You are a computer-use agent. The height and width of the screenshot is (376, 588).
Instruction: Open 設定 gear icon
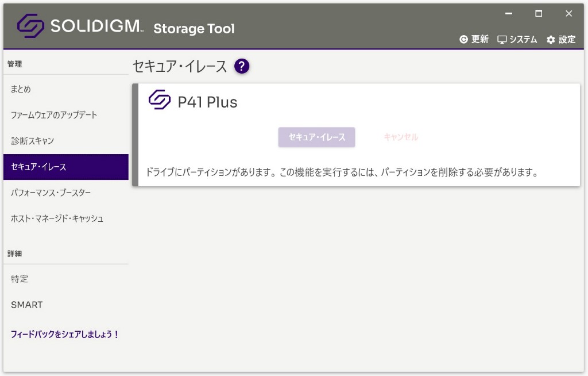click(551, 40)
